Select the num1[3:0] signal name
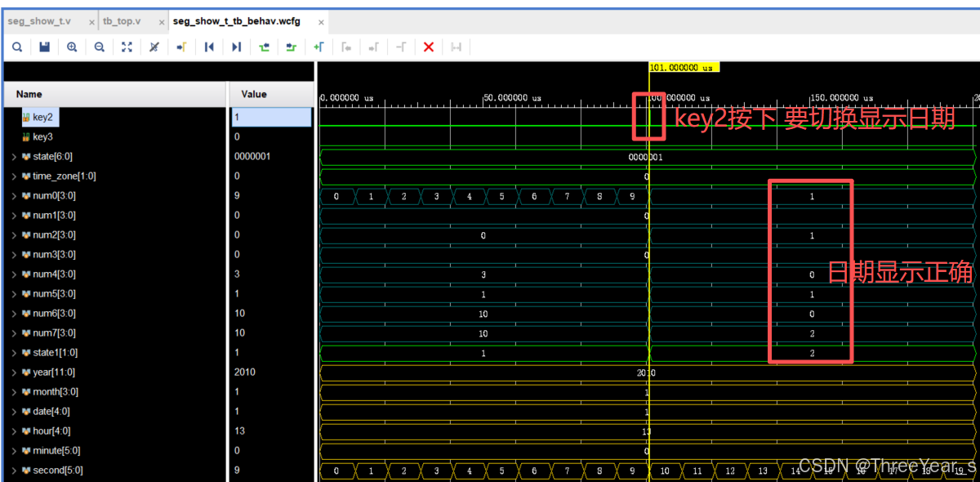Viewport: 980px width, 482px height. [55, 215]
